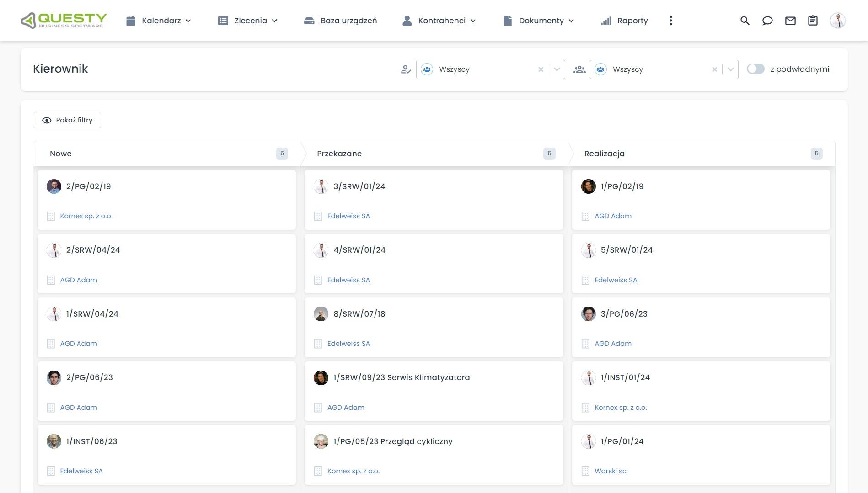Screen dimensions: 868x493
Task: Open Edelweiss SA link on 3/SRW/01/24
Action: [348, 216]
